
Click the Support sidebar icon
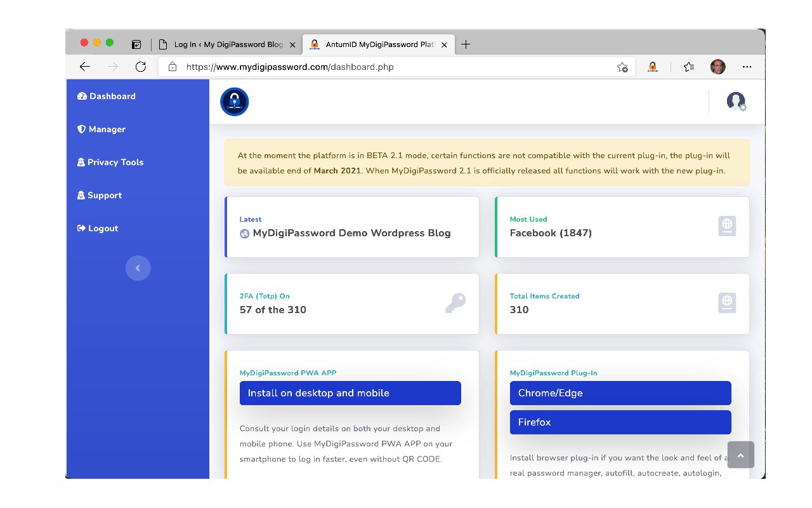[81, 196]
